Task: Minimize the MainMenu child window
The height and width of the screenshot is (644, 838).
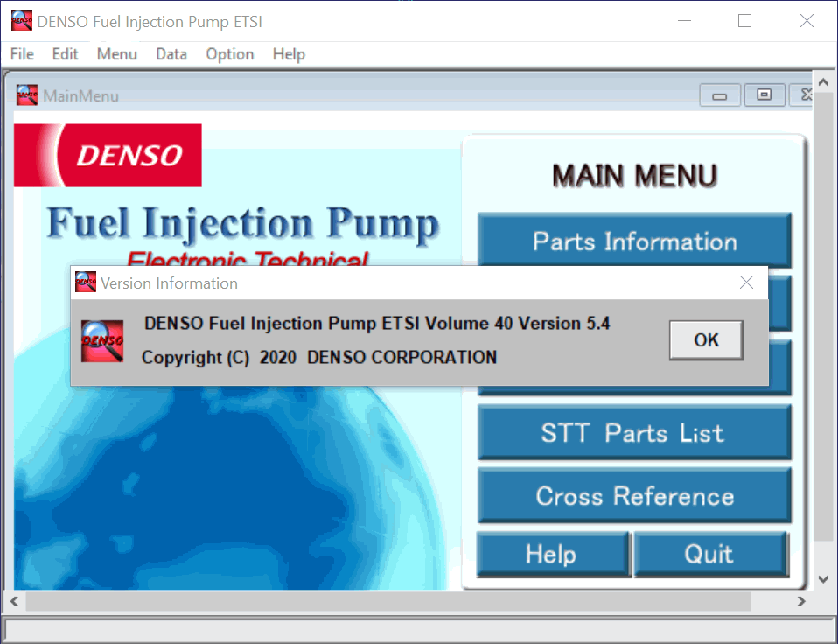Action: (x=718, y=94)
